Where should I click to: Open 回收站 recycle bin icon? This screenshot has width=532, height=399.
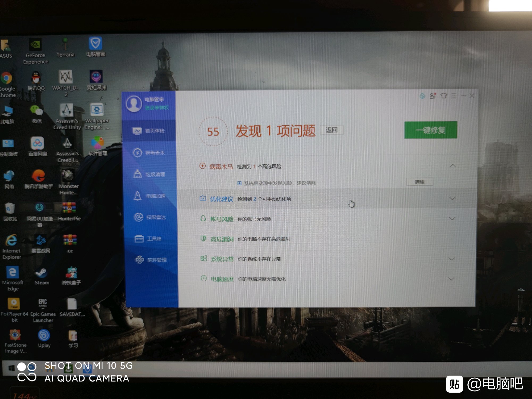[x=10, y=212]
